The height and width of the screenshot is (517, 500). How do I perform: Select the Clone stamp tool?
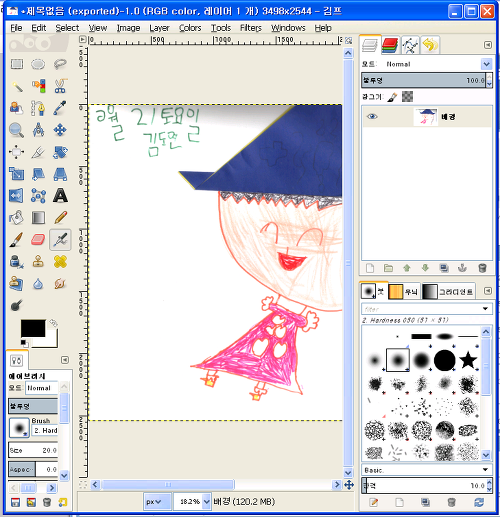pyautogui.click(x=38, y=262)
